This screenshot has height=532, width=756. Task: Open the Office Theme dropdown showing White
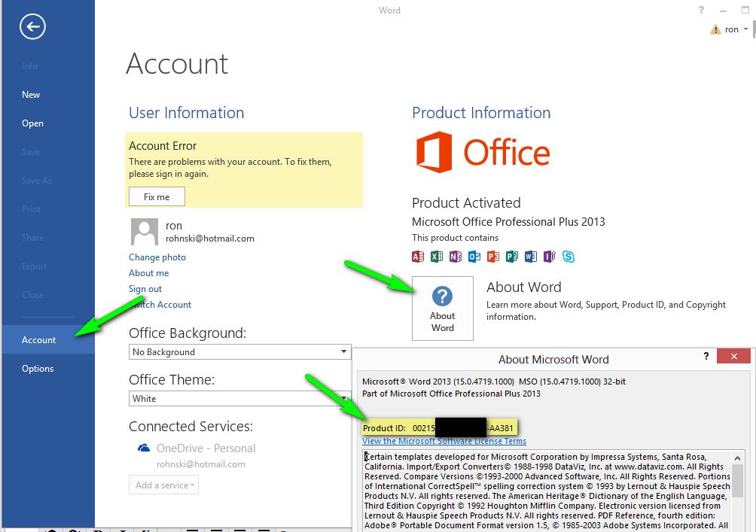pyautogui.click(x=240, y=399)
